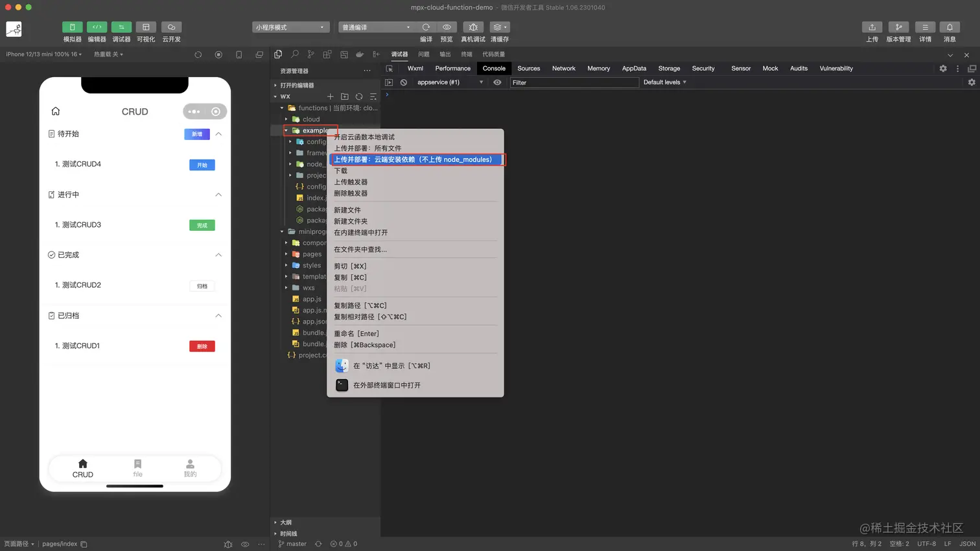Open the 消息 notifications bell
This screenshot has width=980, height=551.
(x=950, y=27)
